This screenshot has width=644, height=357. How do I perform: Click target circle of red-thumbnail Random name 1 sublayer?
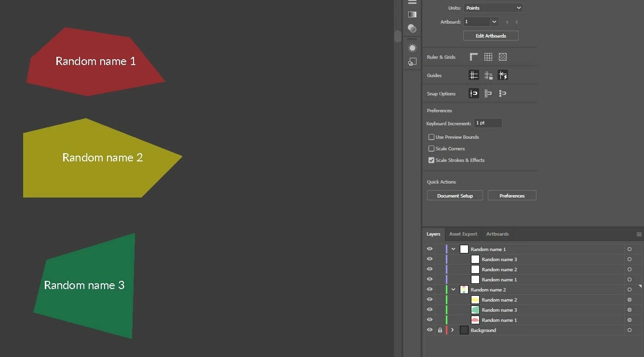[630, 320]
